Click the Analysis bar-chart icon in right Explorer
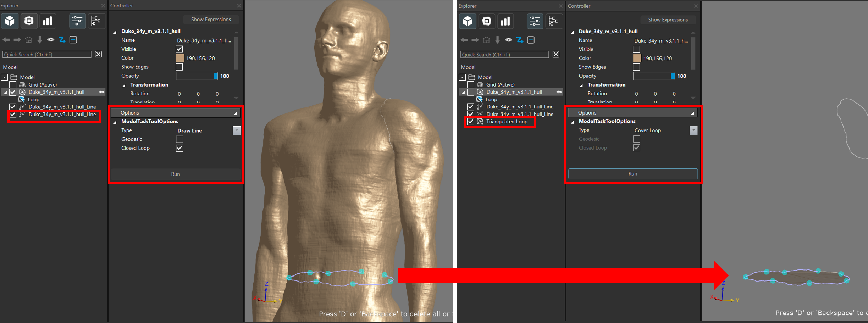Viewport: 868px width, 323px height. [505, 21]
